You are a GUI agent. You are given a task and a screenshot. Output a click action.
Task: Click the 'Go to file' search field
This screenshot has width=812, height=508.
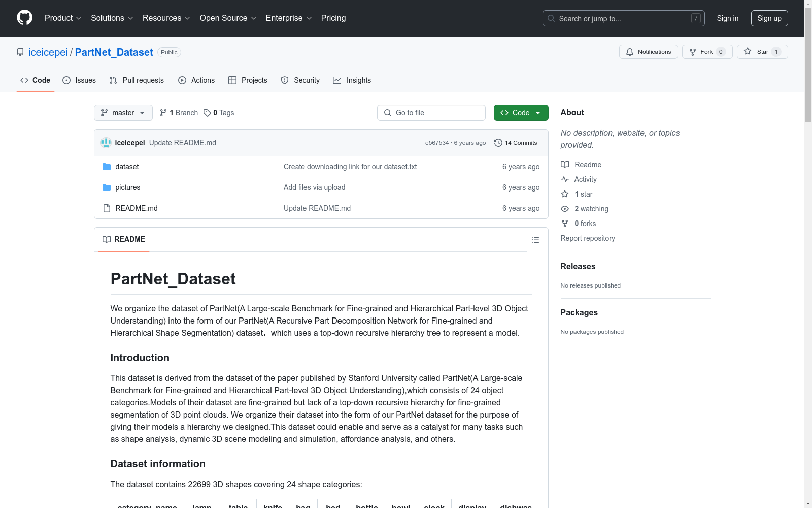click(431, 113)
